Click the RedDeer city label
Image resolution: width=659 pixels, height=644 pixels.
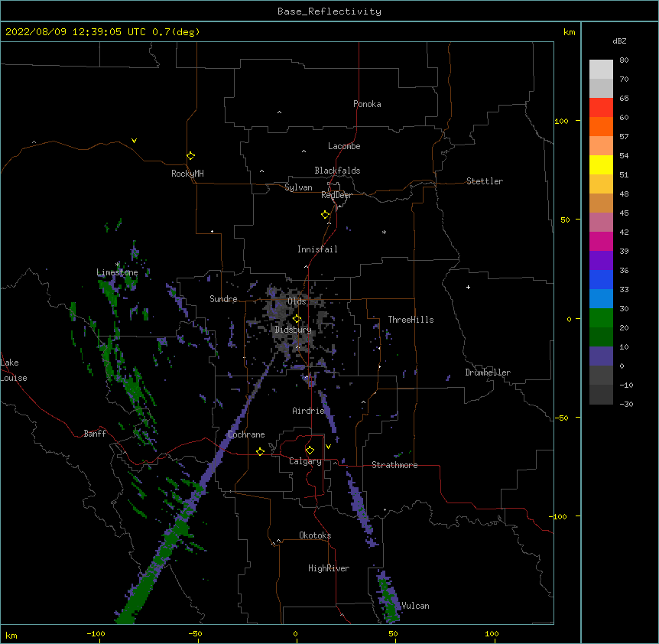(x=336, y=195)
